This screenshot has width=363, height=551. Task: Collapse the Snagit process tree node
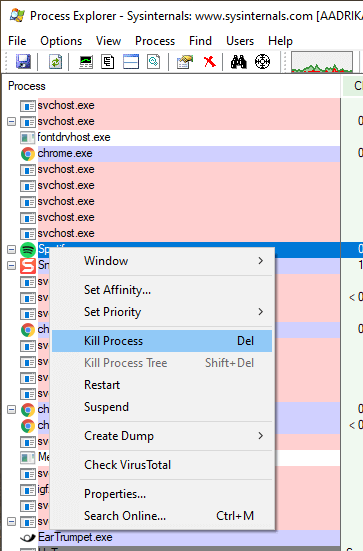(x=12, y=266)
